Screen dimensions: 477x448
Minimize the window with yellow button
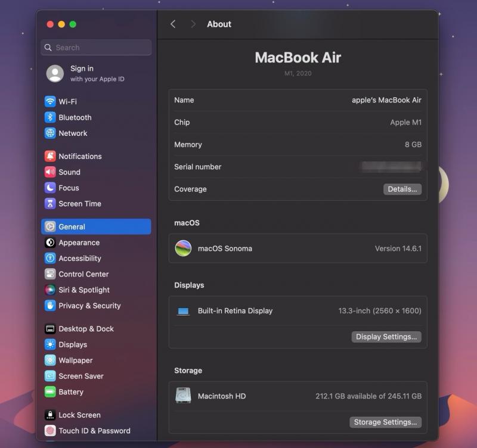coord(61,24)
